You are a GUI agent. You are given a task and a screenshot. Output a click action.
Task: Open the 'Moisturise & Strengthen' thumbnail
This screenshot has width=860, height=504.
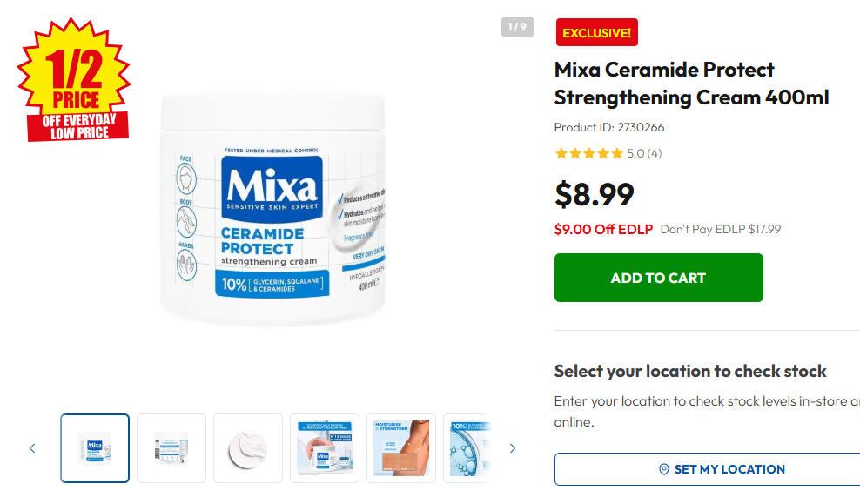click(x=401, y=448)
